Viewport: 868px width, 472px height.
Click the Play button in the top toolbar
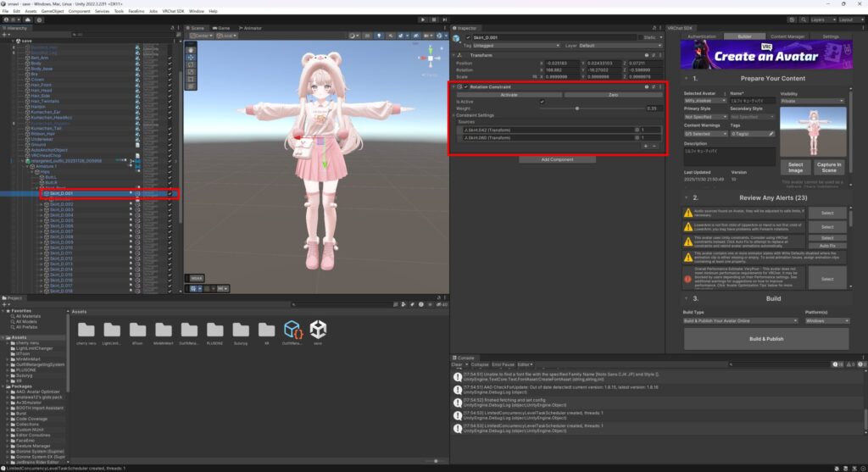(x=421, y=18)
